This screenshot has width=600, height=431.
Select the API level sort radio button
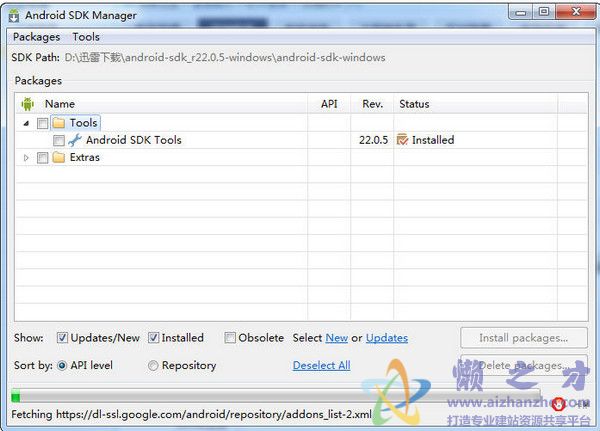point(62,366)
